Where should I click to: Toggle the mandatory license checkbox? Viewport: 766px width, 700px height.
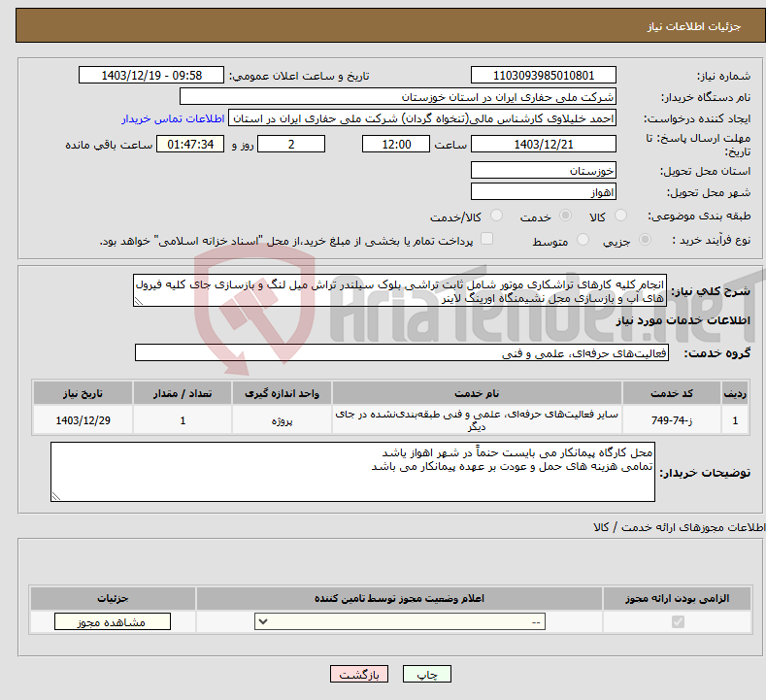click(678, 621)
